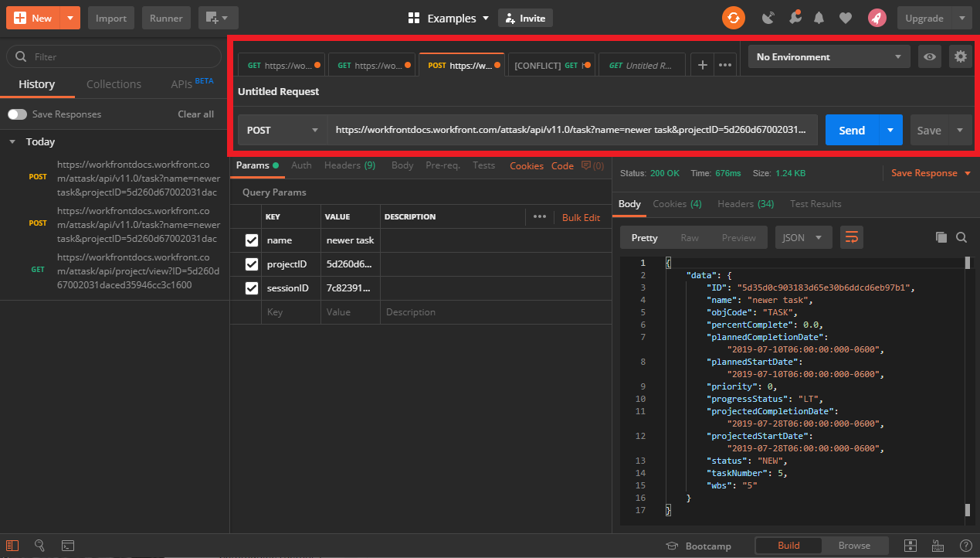Open the Save button dropdown arrow

coord(960,130)
